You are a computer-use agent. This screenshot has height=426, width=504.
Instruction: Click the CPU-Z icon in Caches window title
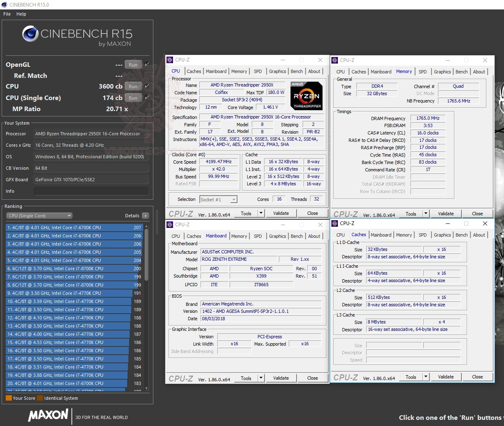[335, 223]
